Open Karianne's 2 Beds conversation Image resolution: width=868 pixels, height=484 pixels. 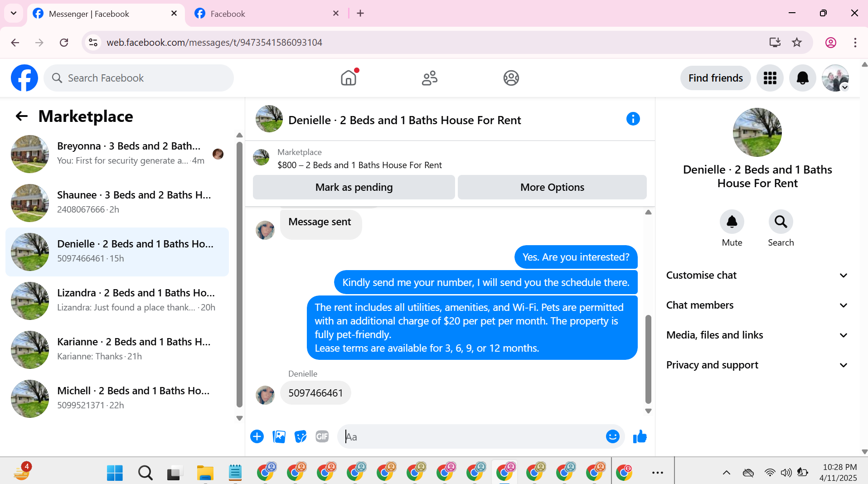point(117,350)
